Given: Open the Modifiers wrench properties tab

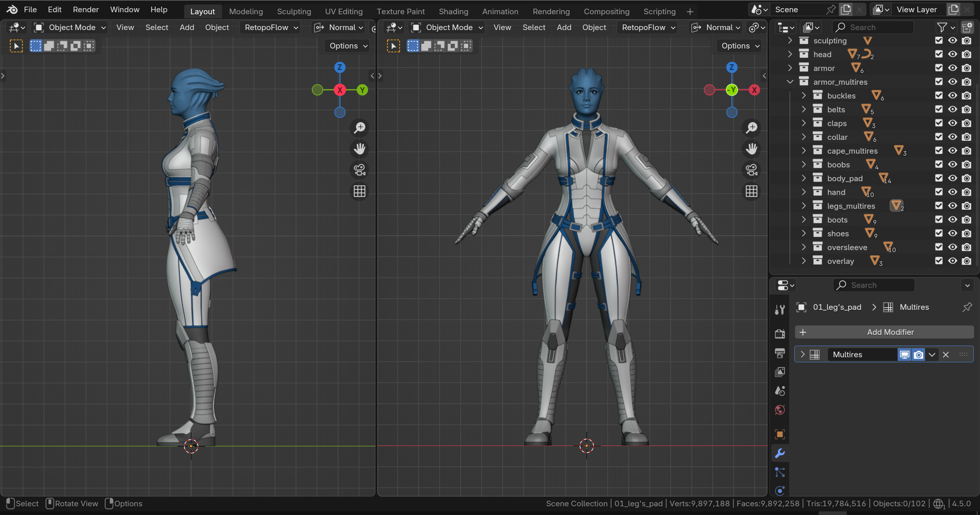Looking at the screenshot, I should pyautogui.click(x=779, y=453).
